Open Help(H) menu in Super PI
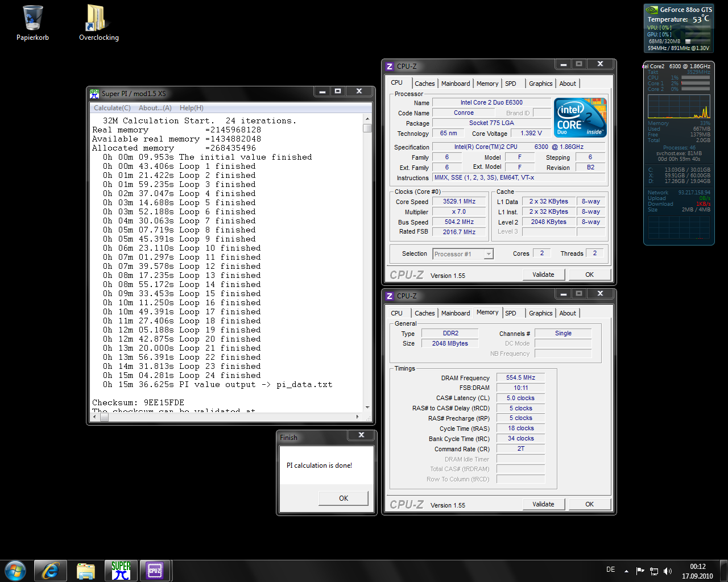Viewport: 728px width, 582px height. click(x=192, y=108)
